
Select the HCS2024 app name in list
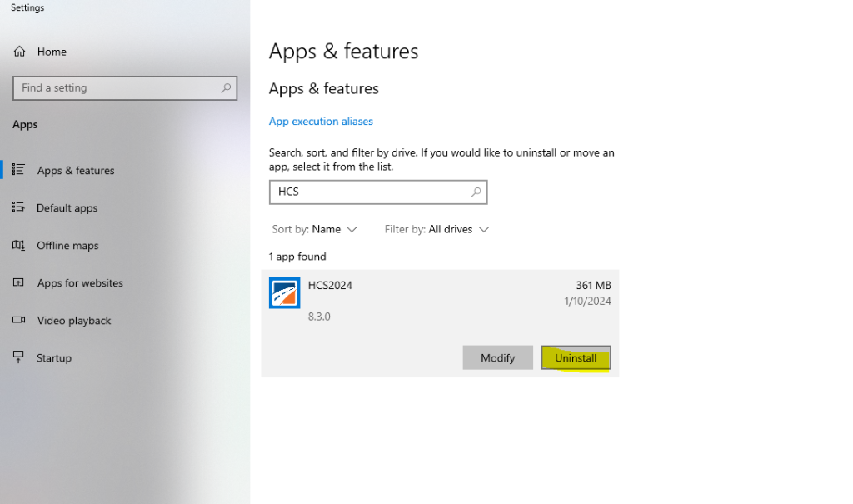pyautogui.click(x=330, y=285)
